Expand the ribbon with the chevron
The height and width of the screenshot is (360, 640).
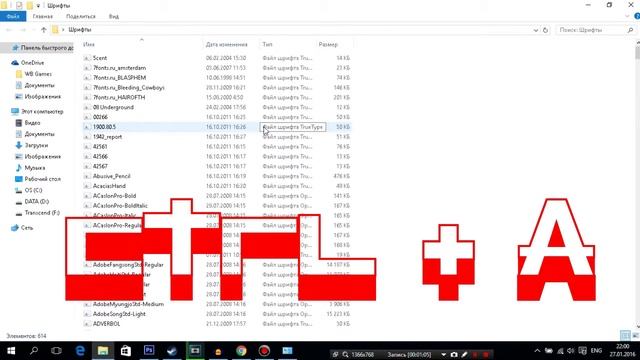click(x=627, y=16)
